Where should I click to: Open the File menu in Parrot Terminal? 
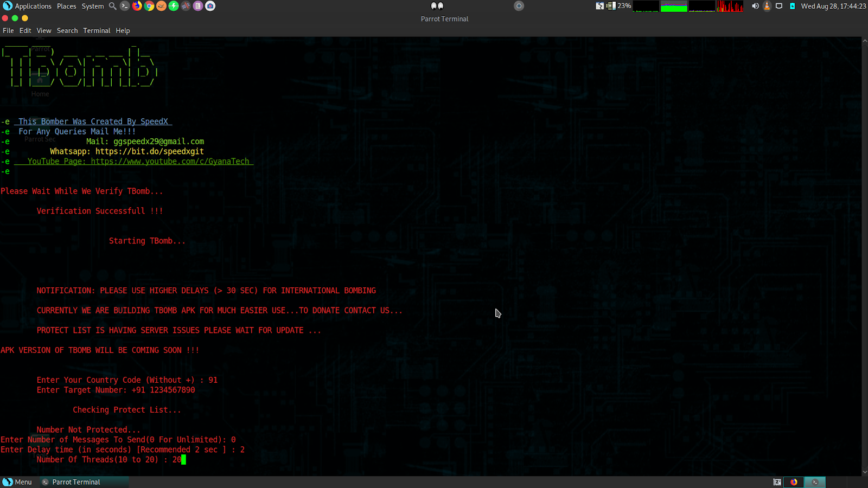[x=8, y=31]
